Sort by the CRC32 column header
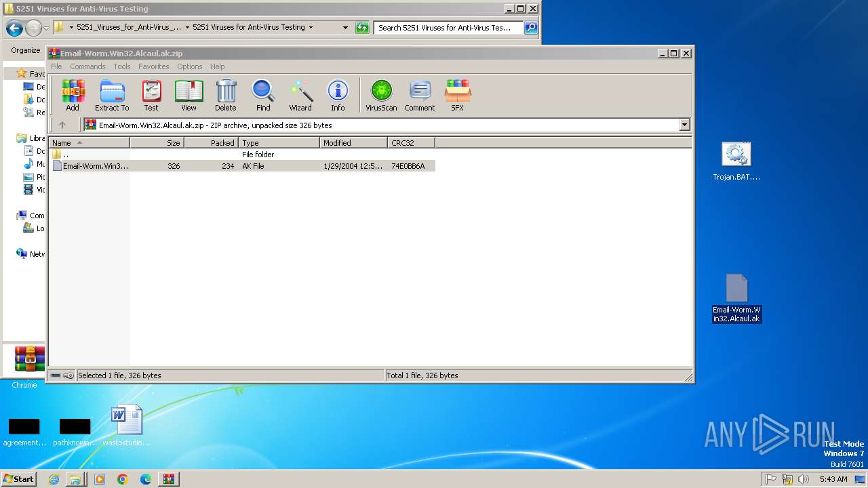This screenshot has width=868, height=488. pos(412,143)
